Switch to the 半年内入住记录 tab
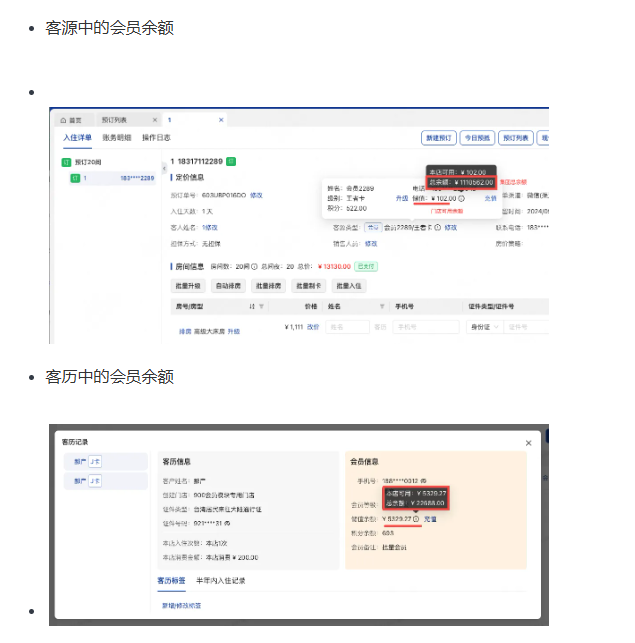This screenshot has height=643, width=635. pyautogui.click(x=221, y=581)
